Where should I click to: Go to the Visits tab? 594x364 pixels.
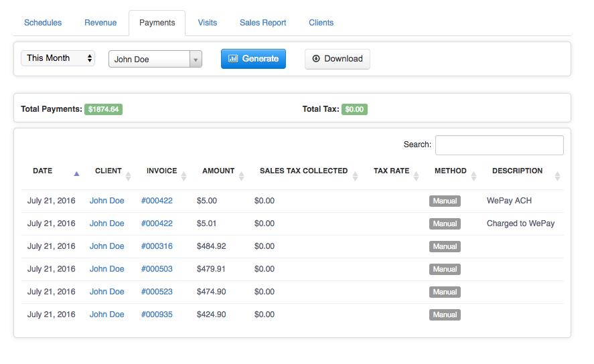[207, 23]
